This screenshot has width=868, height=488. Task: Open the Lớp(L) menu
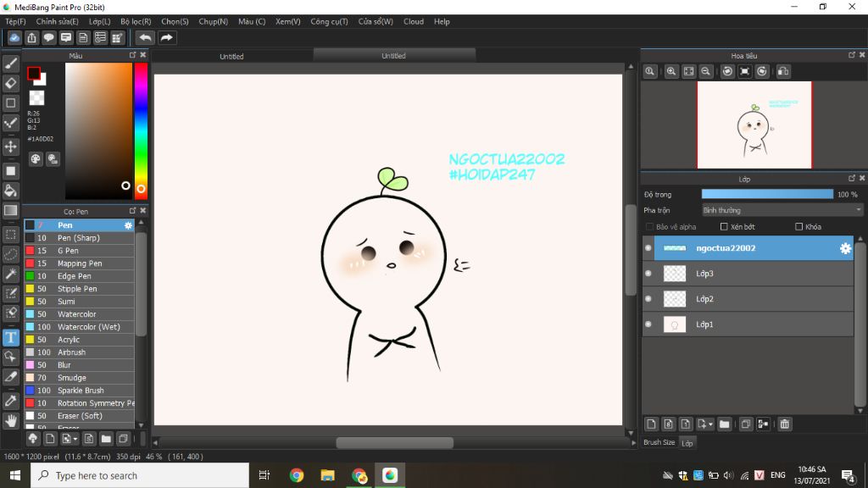pyautogui.click(x=100, y=21)
